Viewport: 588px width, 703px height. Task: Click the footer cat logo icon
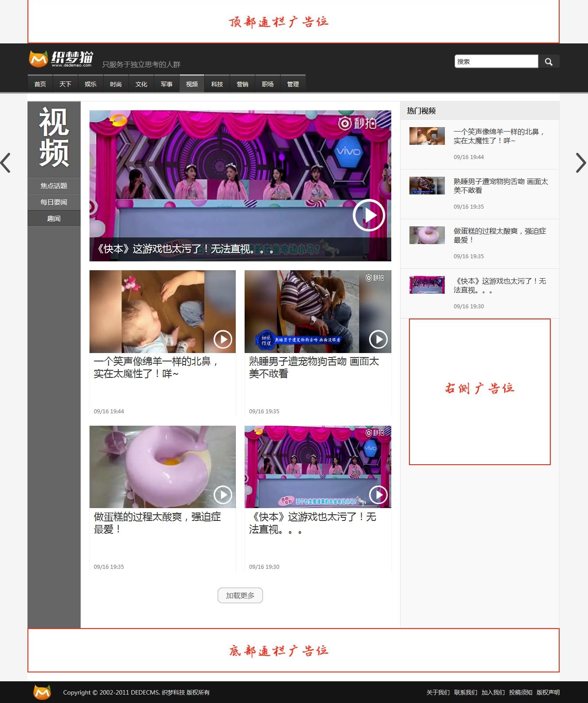(x=43, y=692)
